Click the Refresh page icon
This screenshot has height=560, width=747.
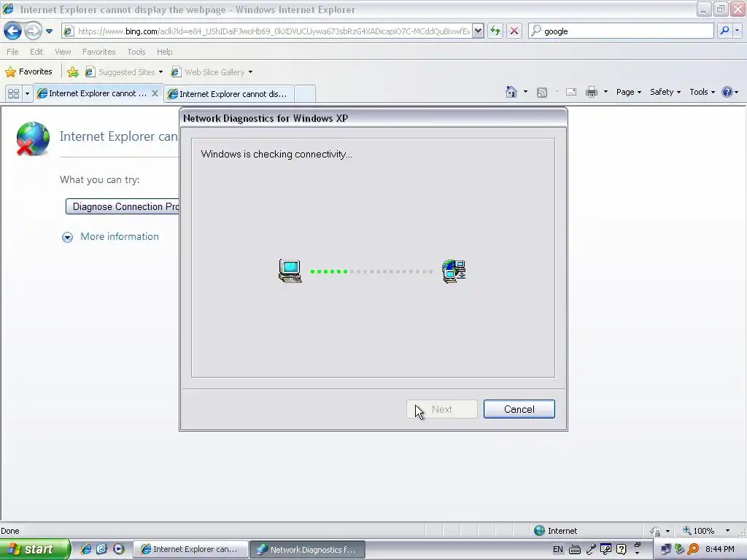pyautogui.click(x=495, y=31)
